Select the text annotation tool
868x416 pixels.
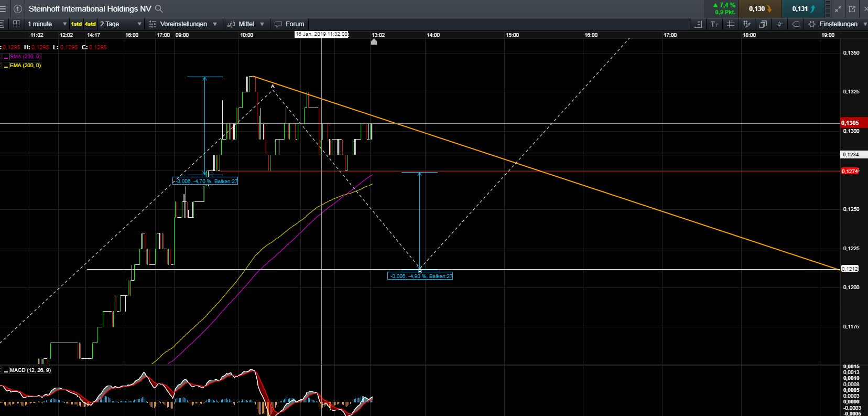pos(714,24)
